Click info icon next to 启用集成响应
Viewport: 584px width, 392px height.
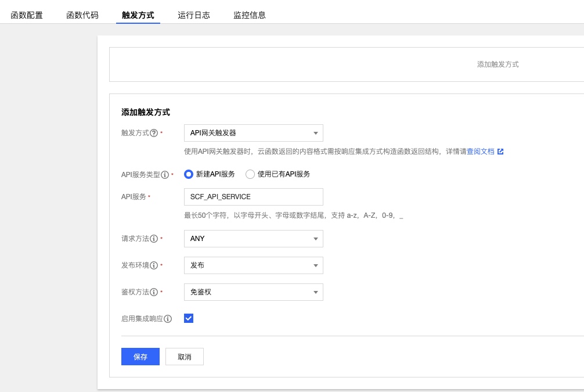tap(168, 319)
